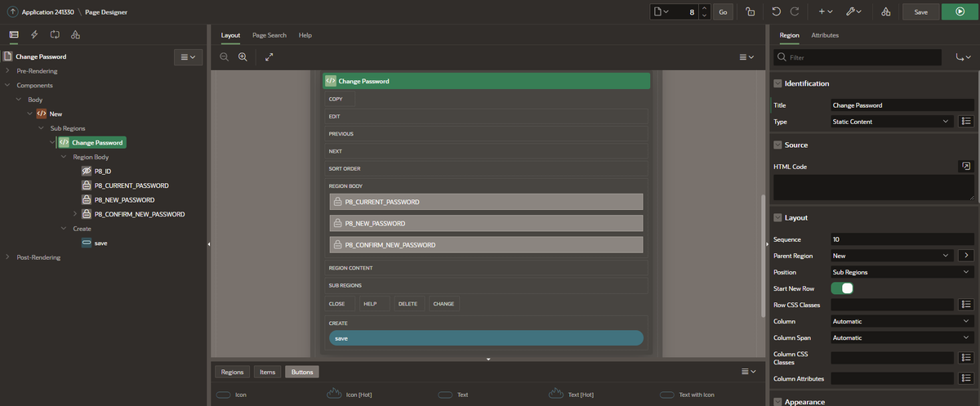Zoom in the layout view
Screen dimensions: 980x406
tap(243, 56)
